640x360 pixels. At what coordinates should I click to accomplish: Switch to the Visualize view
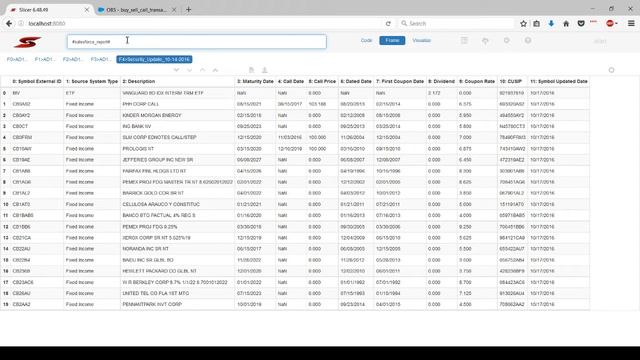coord(422,40)
